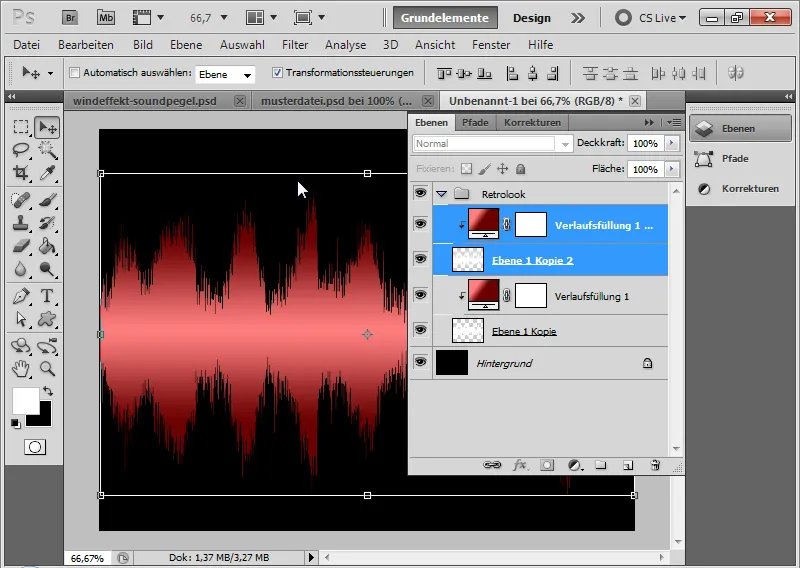Screen dimensions: 800x568
Task: Select the Lasso tool
Action: (x=21, y=150)
